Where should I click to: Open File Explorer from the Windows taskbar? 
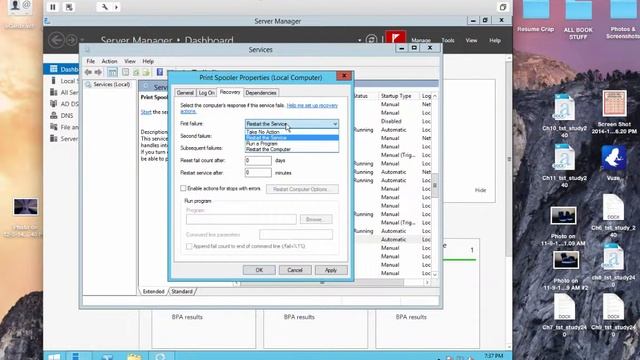134,357
